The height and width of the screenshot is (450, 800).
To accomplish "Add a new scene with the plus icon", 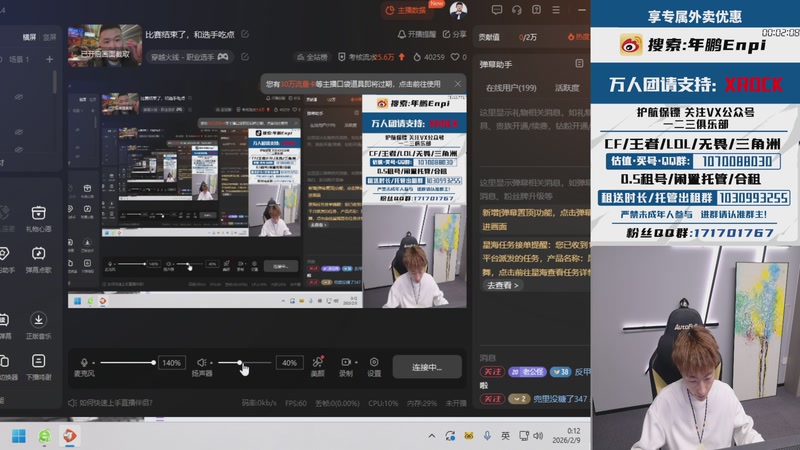I will click(x=49, y=59).
